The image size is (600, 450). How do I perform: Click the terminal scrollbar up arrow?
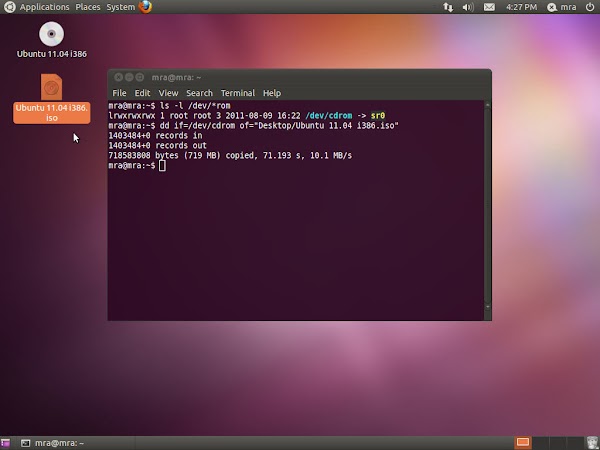488,104
